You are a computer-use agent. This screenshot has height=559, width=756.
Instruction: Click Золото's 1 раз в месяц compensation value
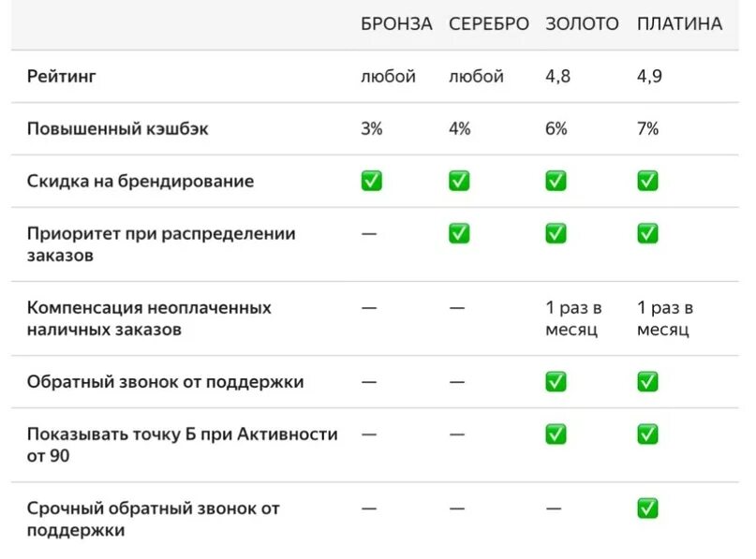pyautogui.click(x=573, y=318)
